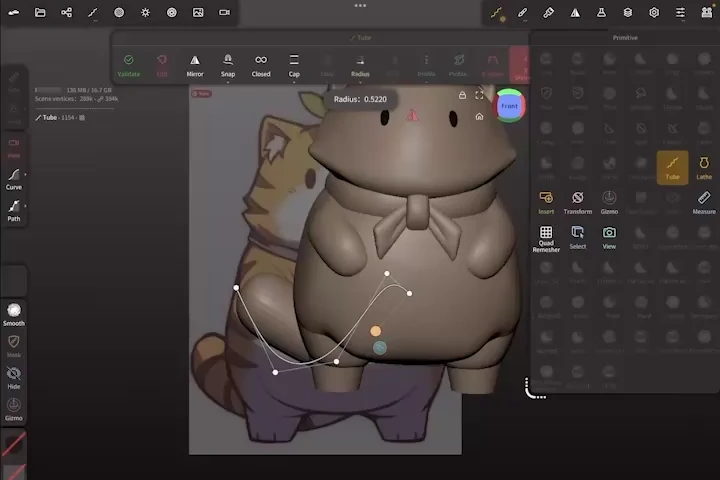Open the painting brush menu
Viewport: 720px width, 480px height.
pos(549,12)
